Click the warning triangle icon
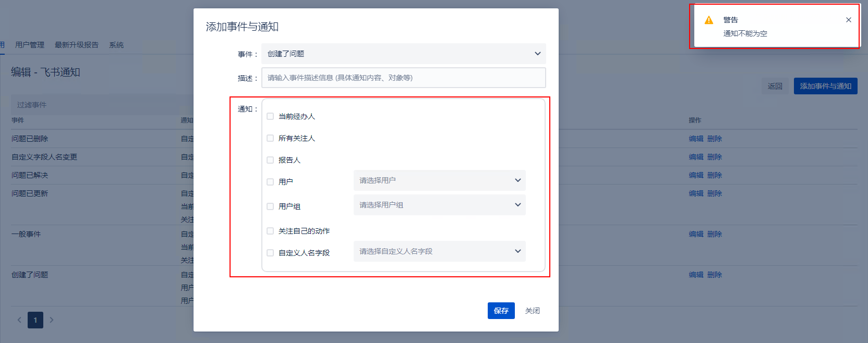The image size is (868, 343). 709,20
